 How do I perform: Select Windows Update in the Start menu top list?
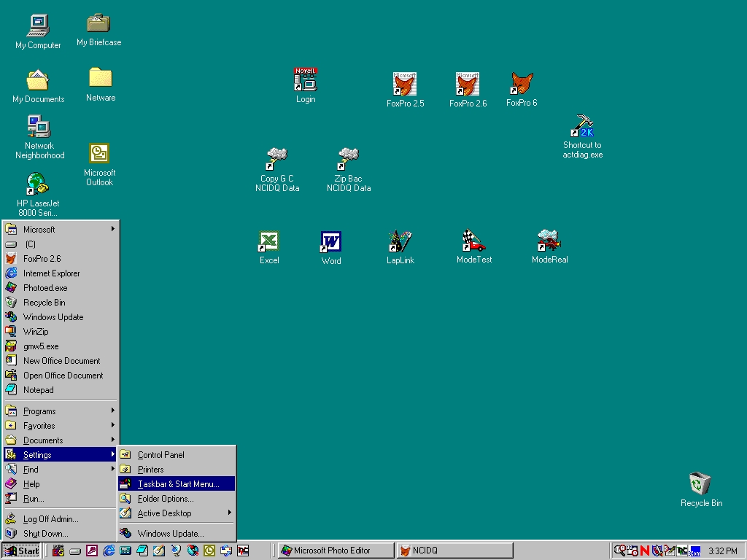pos(61,316)
